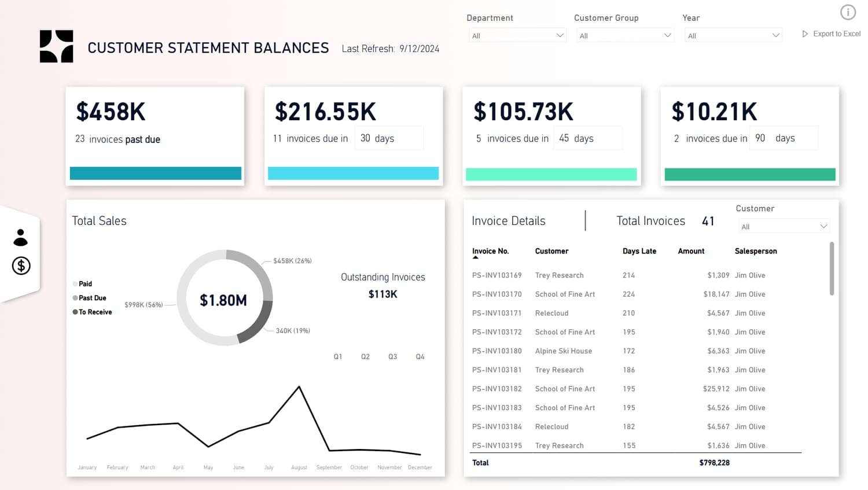868x490 pixels.
Task: Select the 30 days field
Action: point(389,138)
